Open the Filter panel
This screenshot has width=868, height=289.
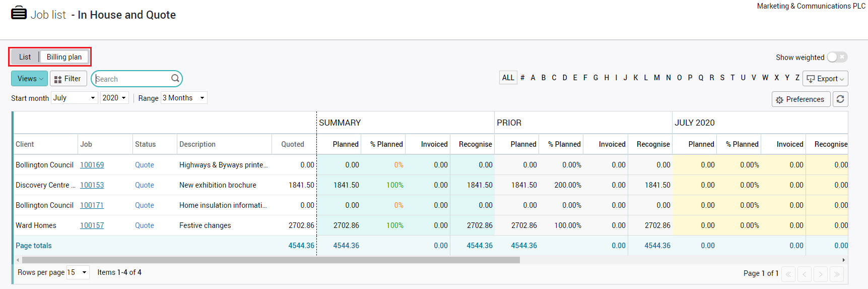click(68, 79)
